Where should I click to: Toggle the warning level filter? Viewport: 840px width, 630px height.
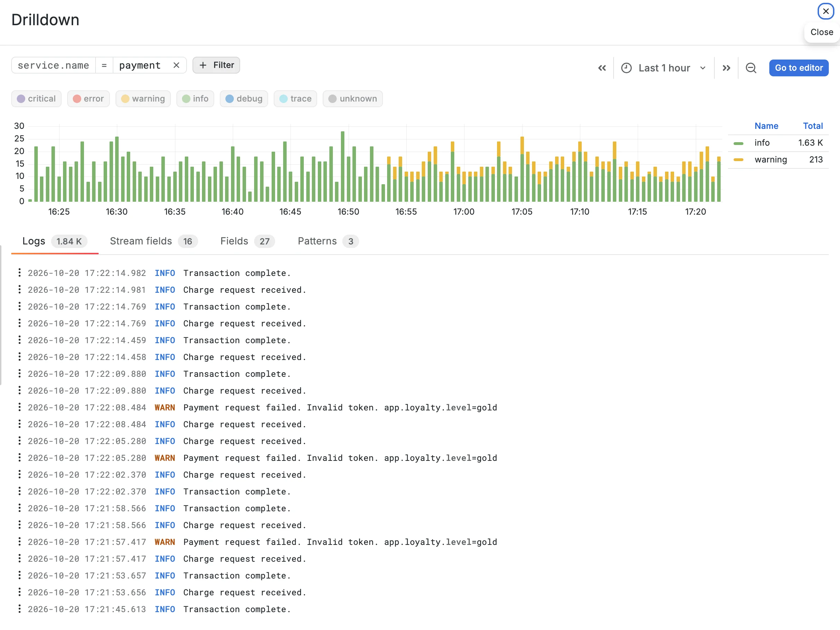coord(143,99)
